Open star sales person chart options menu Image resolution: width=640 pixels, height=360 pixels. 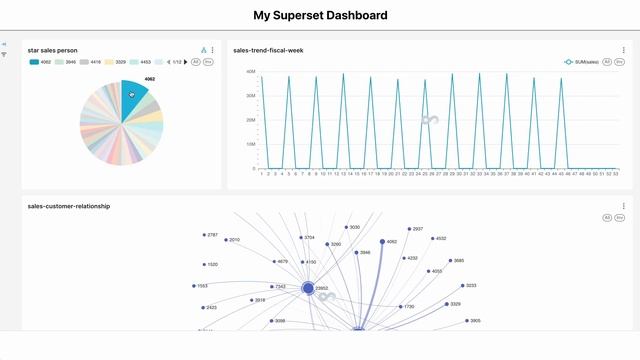tap(212, 50)
